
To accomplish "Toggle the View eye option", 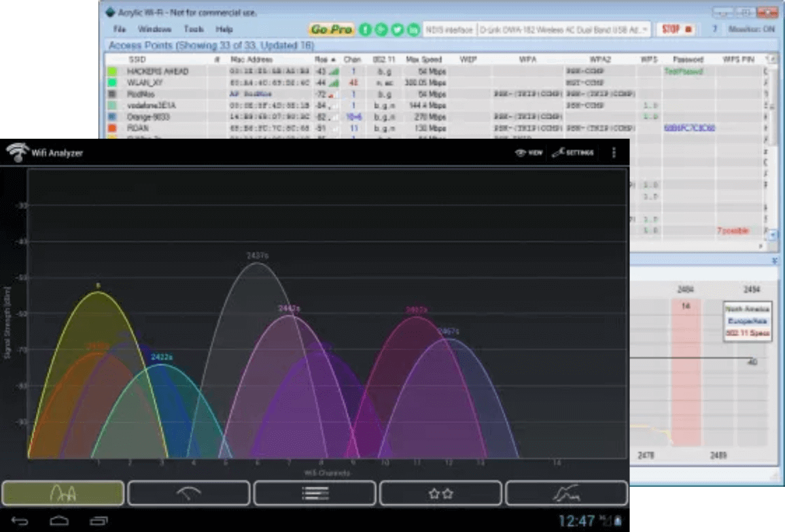I will coord(529,152).
